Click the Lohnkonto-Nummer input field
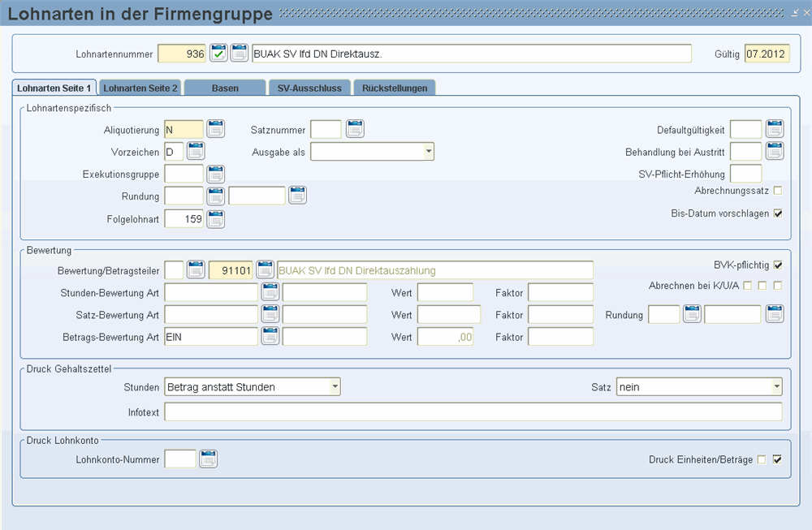Viewport: 812px width, 530px height. point(180,459)
